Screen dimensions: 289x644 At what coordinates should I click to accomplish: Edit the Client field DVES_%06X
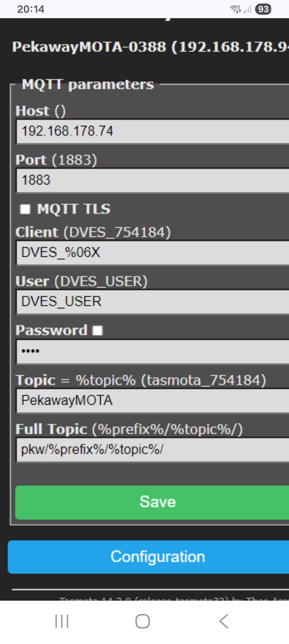[x=153, y=252]
